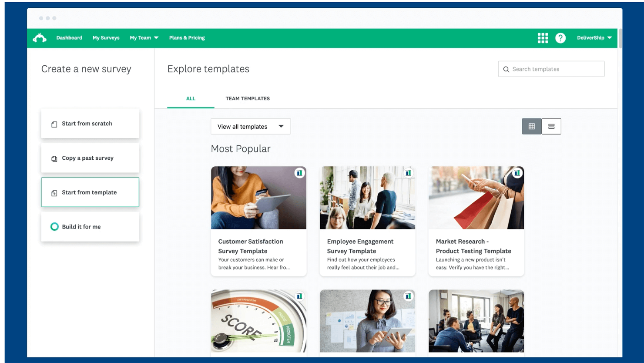The image size is (644, 363).
Task: Click the 'Create a new survey' heading
Action: point(86,69)
